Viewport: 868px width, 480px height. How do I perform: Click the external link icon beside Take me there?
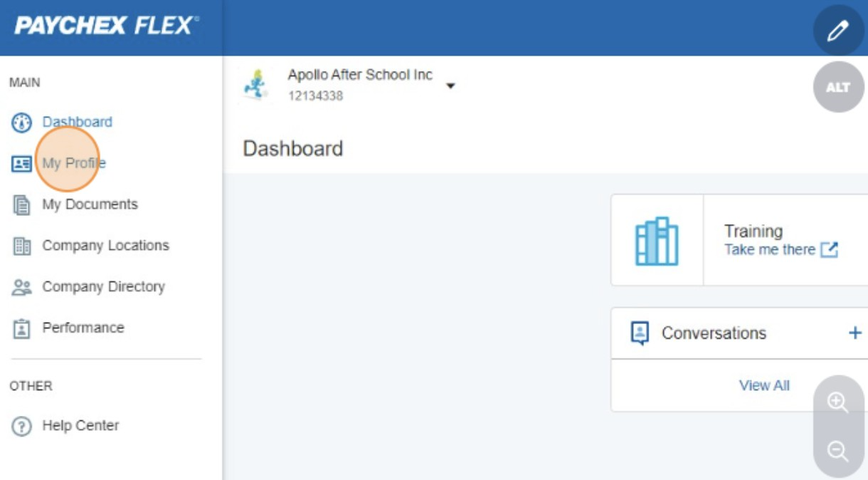pyautogui.click(x=829, y=250)
